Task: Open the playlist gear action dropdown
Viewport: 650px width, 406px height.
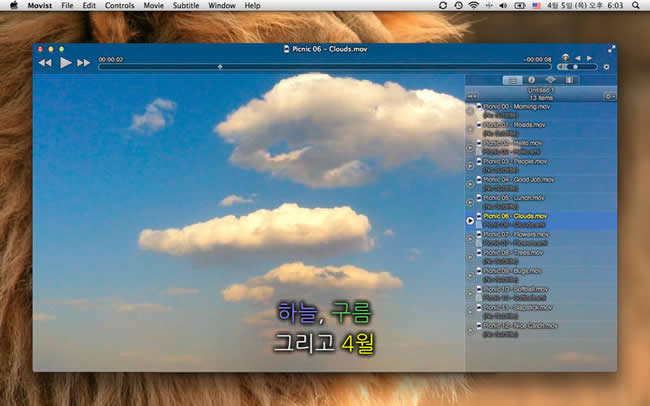Action: pos(610,96)
